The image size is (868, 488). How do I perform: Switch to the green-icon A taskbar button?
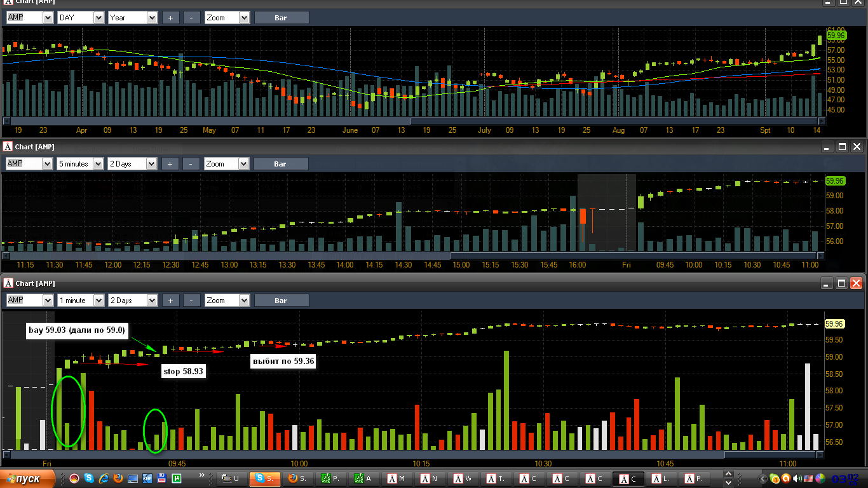(x=363, y=479)
